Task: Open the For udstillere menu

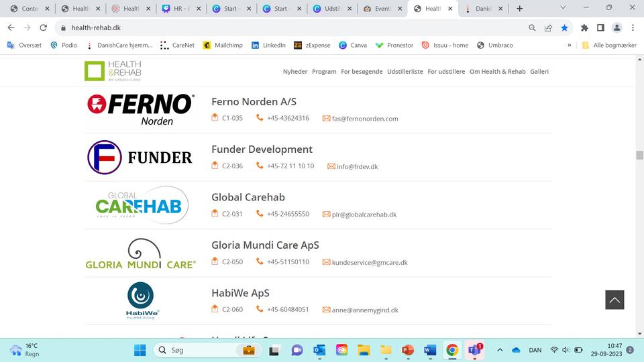Action: pos(446,72)
